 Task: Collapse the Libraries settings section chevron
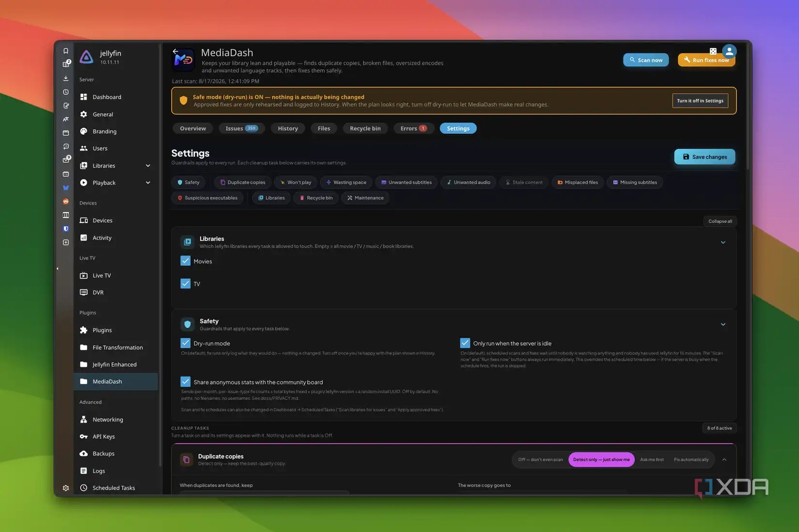[723, 243]
